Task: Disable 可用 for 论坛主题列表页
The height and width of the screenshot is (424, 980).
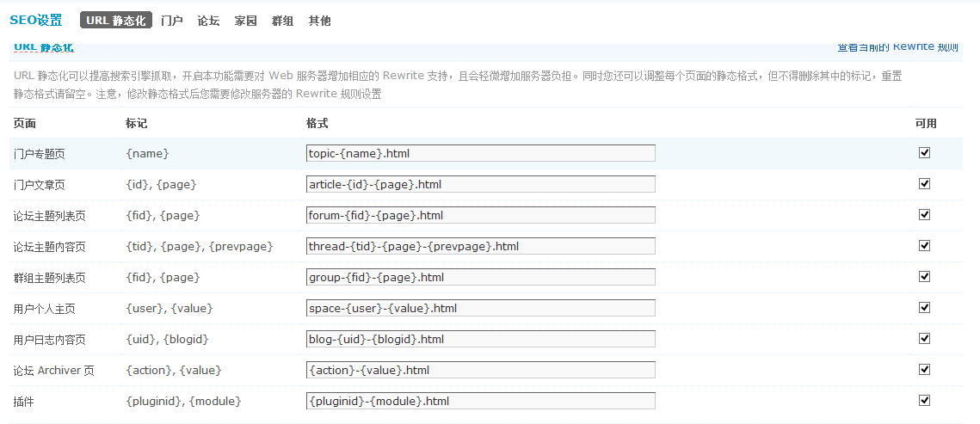Action: (925, 214)
